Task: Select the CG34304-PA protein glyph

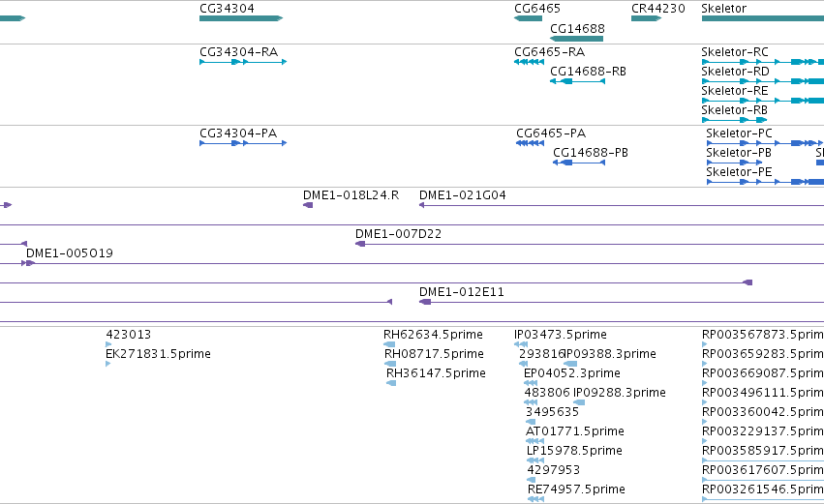Action: click(x=243, y=143)
